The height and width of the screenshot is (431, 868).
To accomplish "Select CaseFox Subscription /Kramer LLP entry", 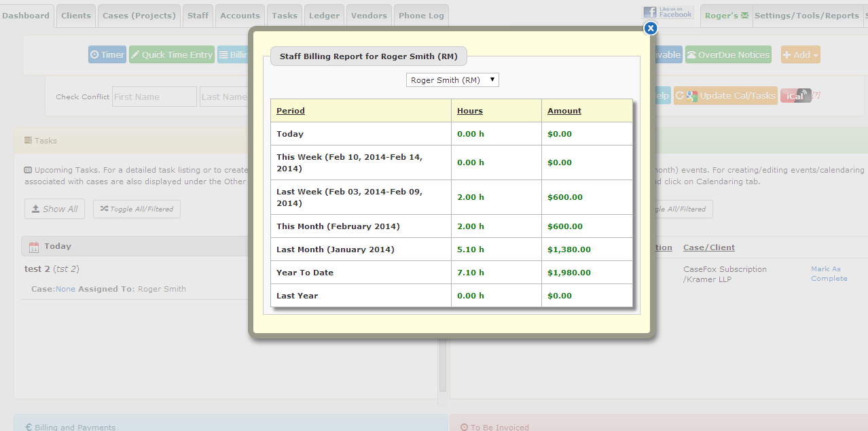I will tap(725, 274).
